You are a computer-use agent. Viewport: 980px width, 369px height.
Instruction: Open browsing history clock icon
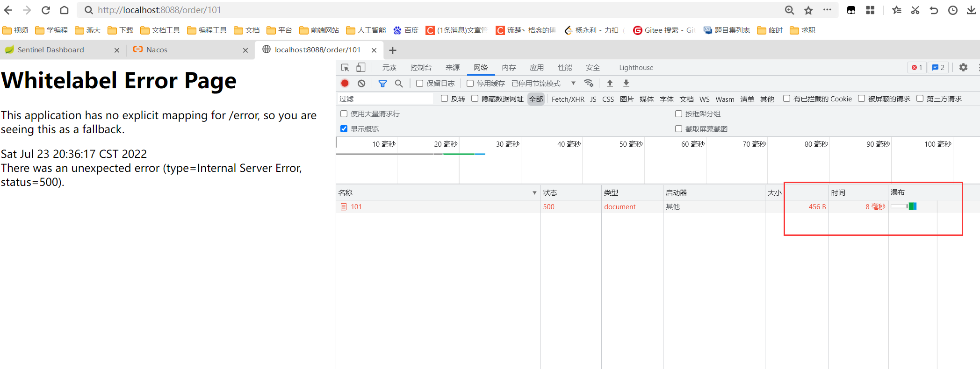coord(952,10)
